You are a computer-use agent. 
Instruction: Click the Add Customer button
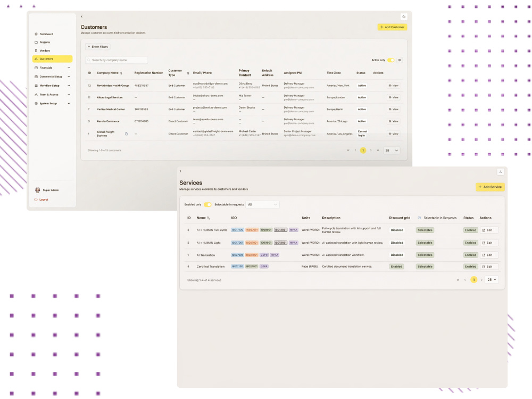pyautogui.click(x=392, y=27)
